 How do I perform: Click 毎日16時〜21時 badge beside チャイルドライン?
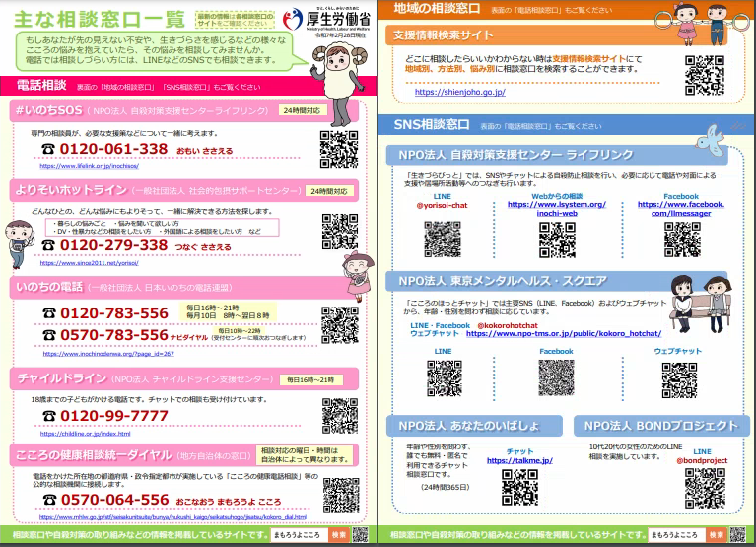pyautogui.click(x=311, y=379)
